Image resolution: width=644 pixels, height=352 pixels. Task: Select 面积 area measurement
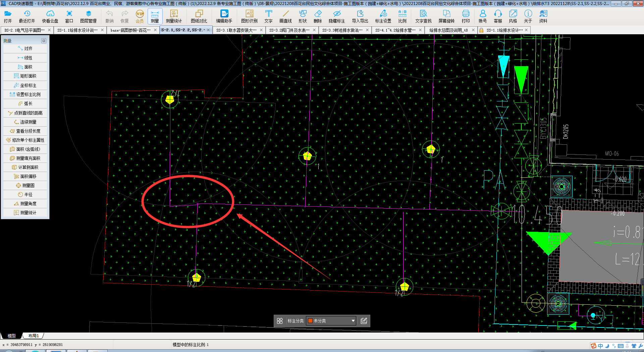pyautogui.click(x=25, y=67)
